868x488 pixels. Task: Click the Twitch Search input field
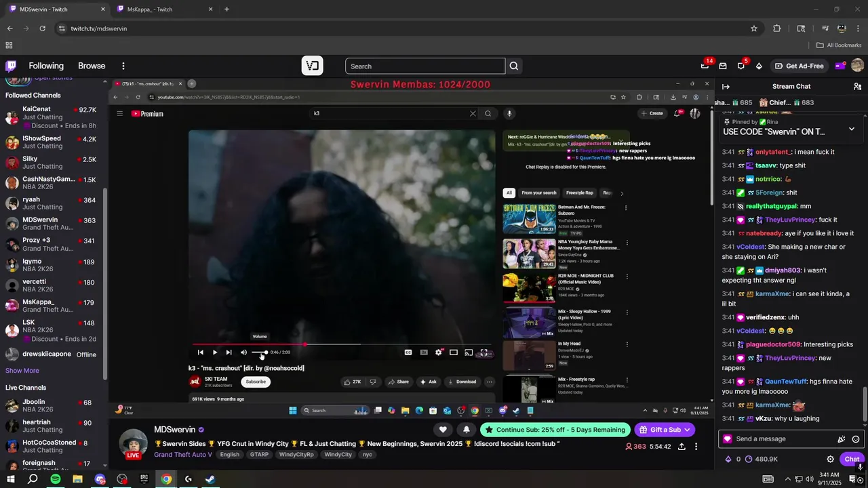tap(425, 66)
